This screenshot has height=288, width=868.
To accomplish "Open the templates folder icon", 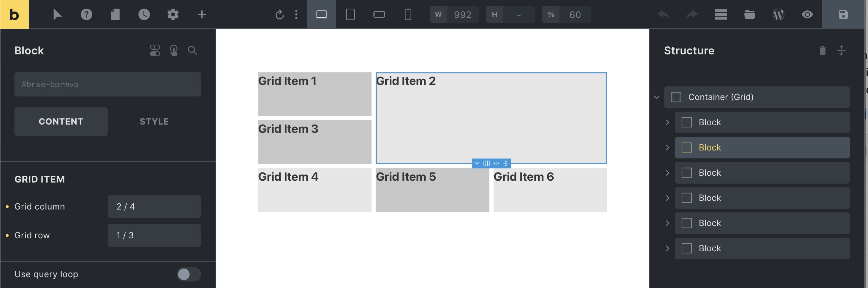I will (749, 14).
